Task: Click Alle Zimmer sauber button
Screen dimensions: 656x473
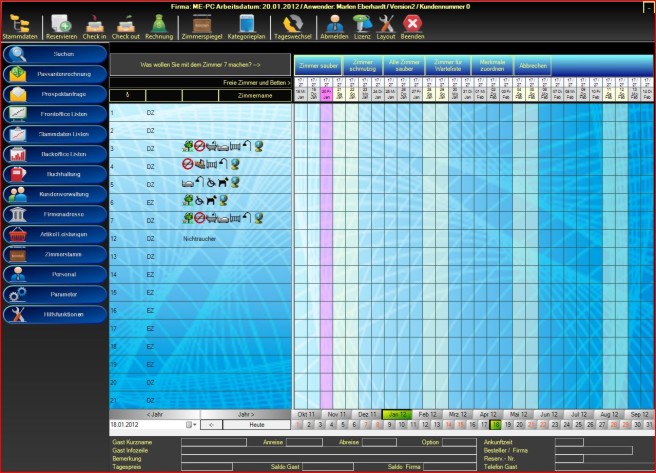Action: pos(404,66)
